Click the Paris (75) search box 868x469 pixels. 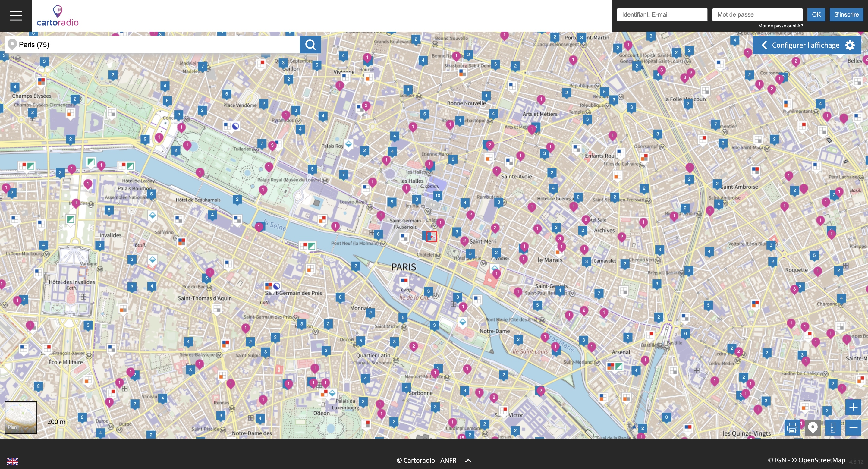click(x=152, y=45)
